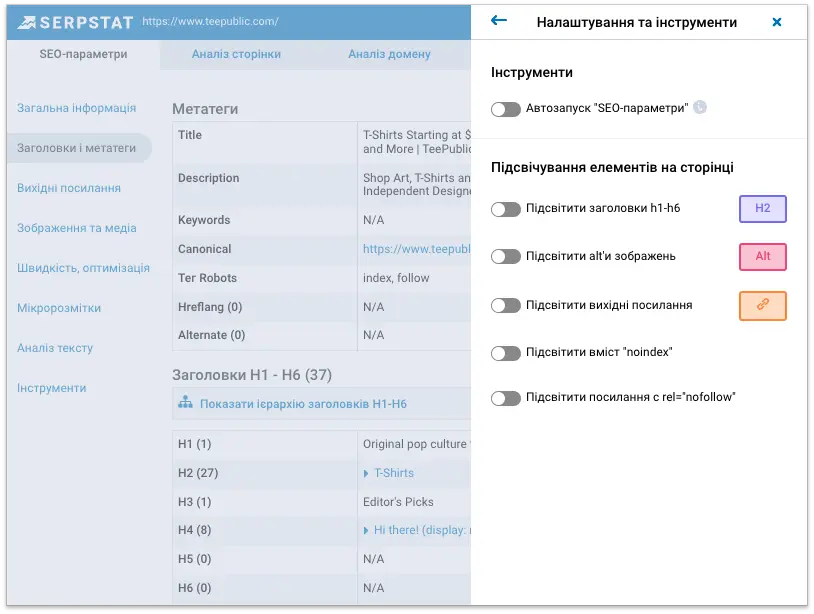Screen dimensions: 814x614
Task: Click the purple H2 highlight badge
Action: tap(762, 208)
